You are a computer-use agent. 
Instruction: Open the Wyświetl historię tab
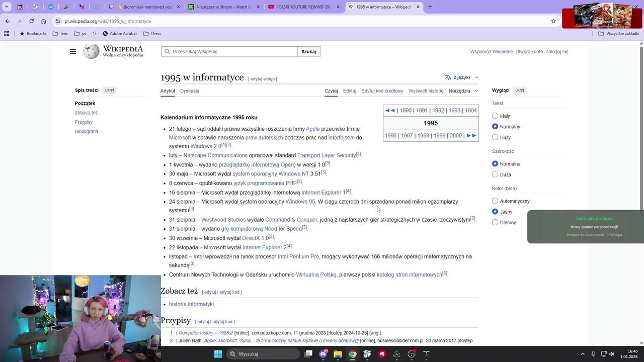point(426,91)
